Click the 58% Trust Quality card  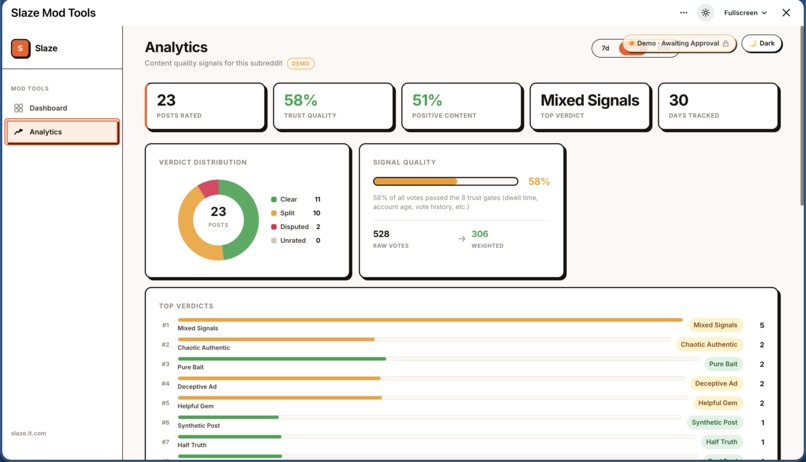[334, 106]
